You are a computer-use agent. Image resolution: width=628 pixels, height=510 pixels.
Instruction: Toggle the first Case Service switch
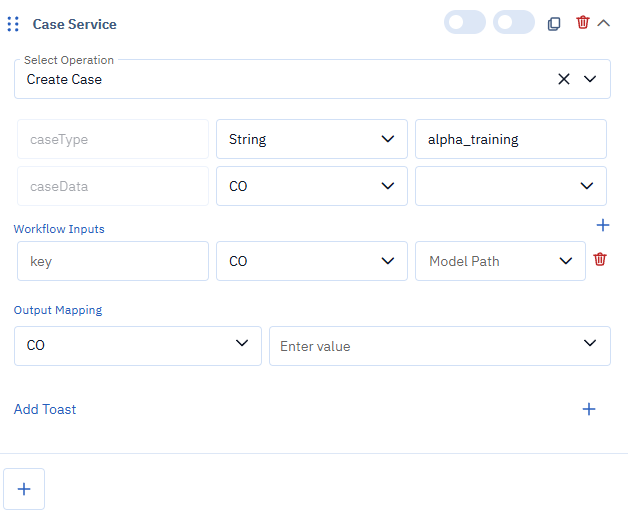pyautogui.click(x=464, y=22)
